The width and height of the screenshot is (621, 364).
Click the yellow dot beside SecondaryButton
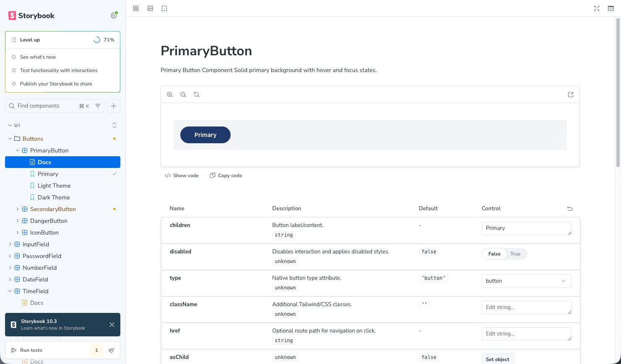114,209
